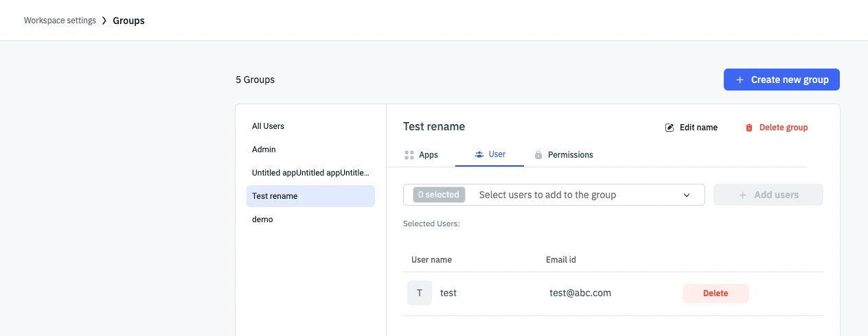Select the All Users group
Viewport: 868px width, 336px height.
coord(269,126)
